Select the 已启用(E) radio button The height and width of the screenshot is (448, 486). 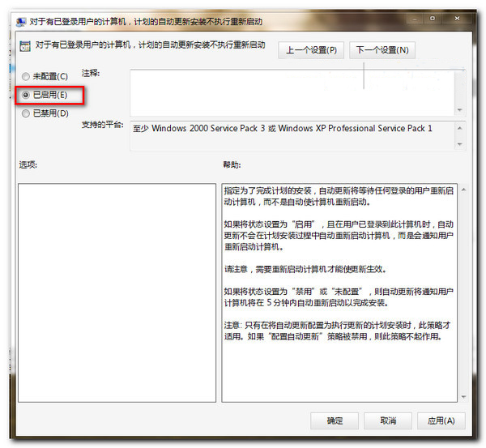click(26, 96)
